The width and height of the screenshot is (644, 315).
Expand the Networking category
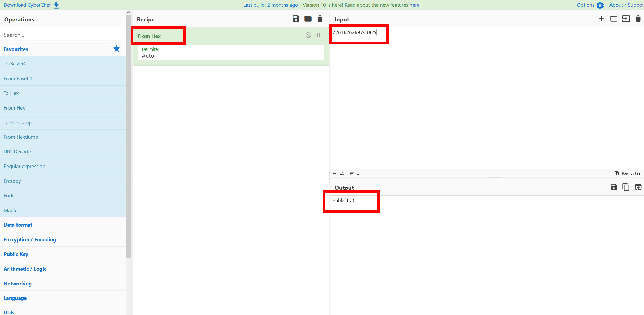[x=18, y=284]
